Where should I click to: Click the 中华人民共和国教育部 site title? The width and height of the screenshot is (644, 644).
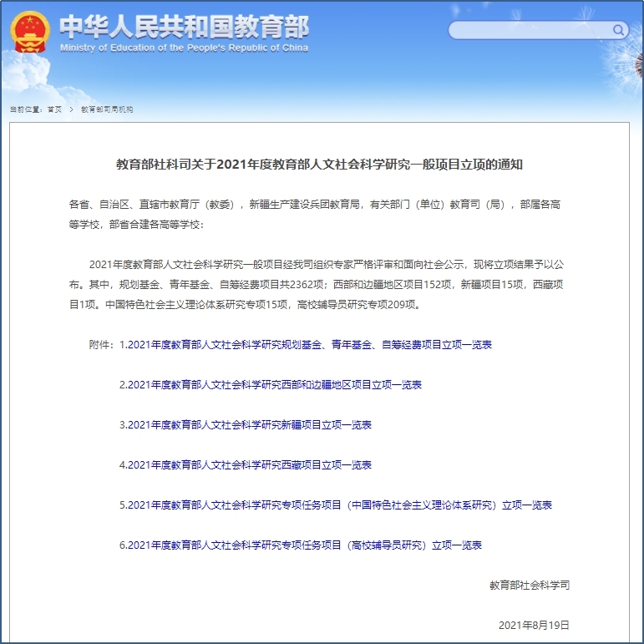(x=184, y=27)
